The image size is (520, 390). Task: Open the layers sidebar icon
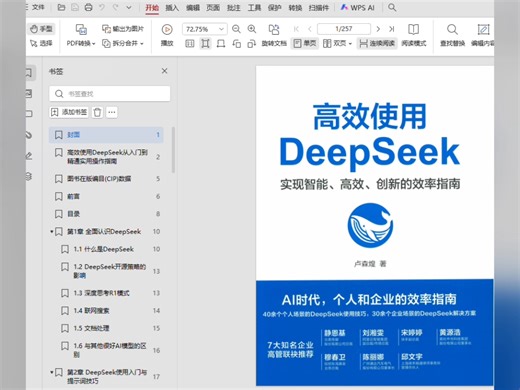click(x=29, y=176)
